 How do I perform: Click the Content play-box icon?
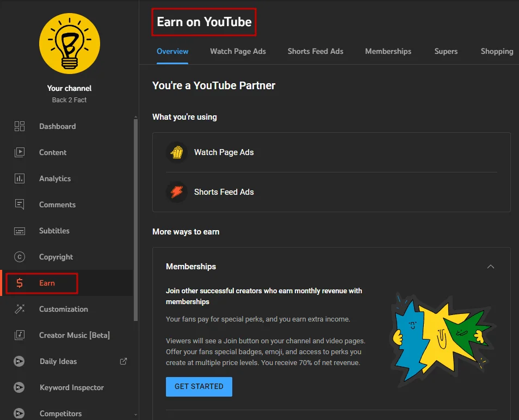click(x=20, y=152)
